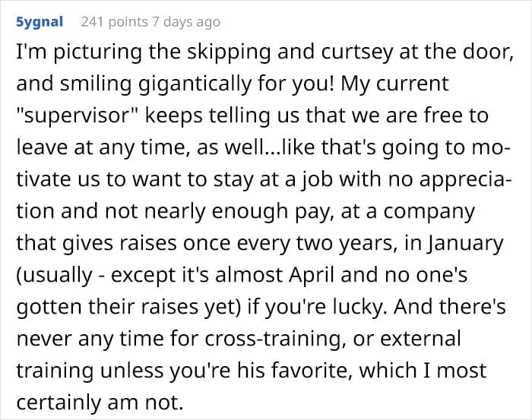Click the 241 points score label
This screenshot has width=532, height=420.
[115, 22]
